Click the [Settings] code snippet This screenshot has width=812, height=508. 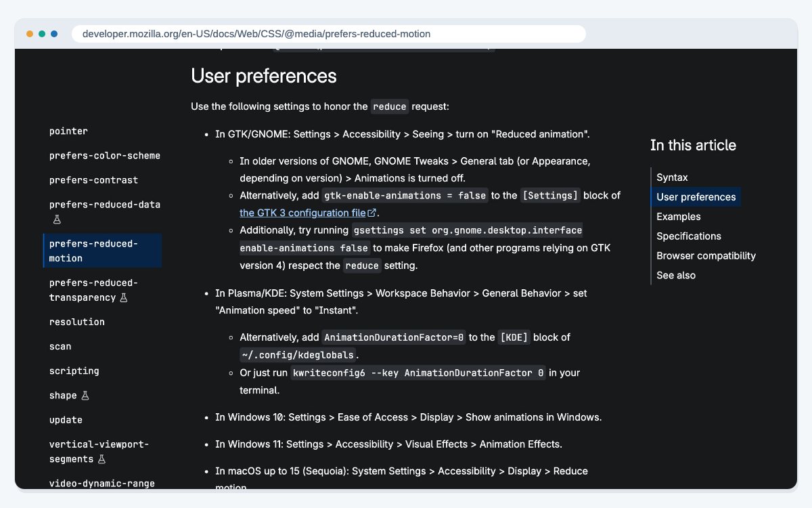(x=550, y=195)
